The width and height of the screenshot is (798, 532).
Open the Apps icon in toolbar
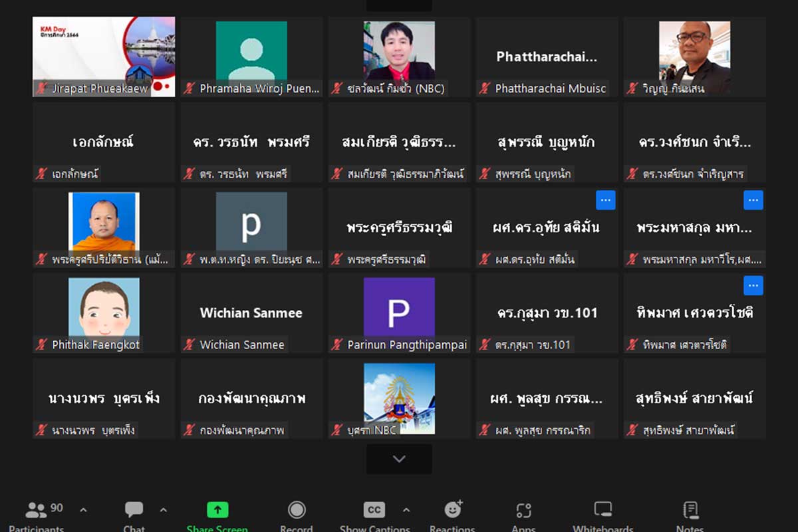click(523, 511)
